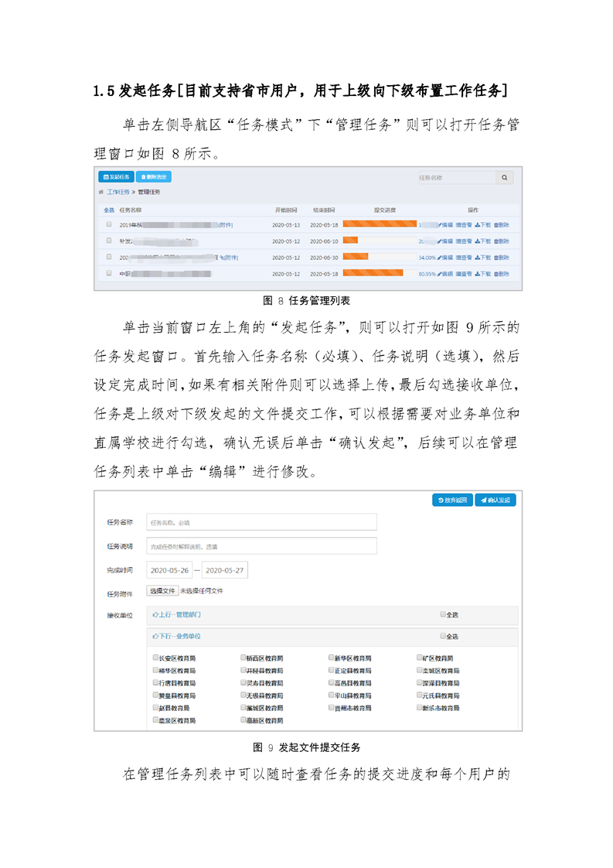Check the 晋州市教育局 checkbox
This screenshot has height=868, width=613.
click(331, 707)
